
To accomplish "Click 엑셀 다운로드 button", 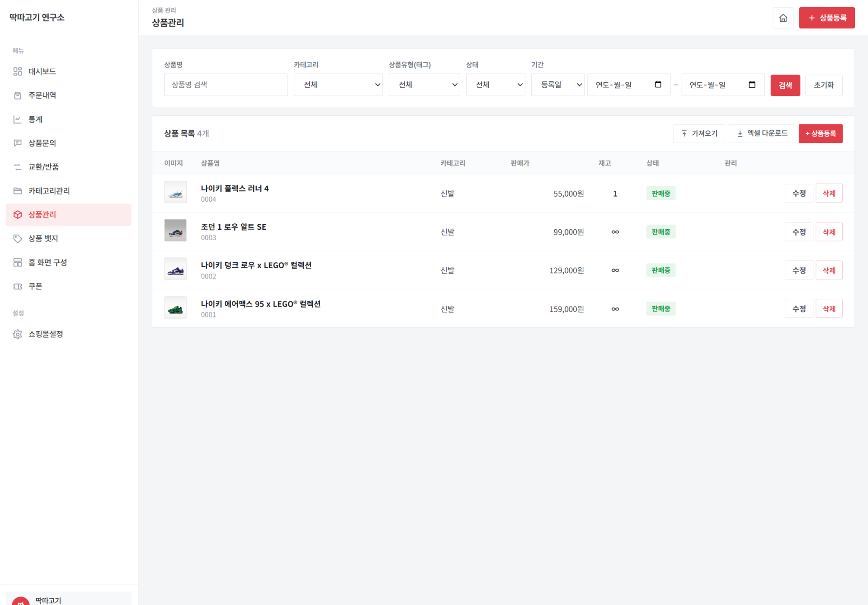I will tap(762, 133).
